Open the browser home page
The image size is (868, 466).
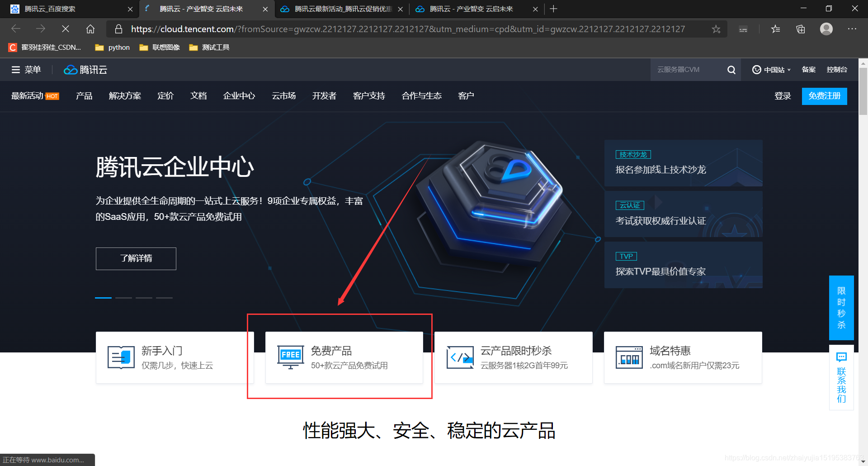(90, 29)
